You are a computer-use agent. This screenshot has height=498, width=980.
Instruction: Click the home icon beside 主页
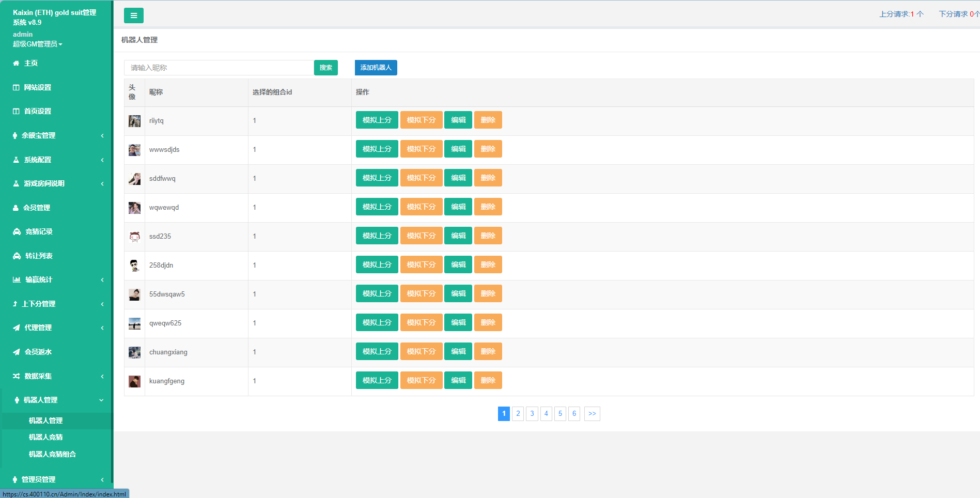[16, 63]
